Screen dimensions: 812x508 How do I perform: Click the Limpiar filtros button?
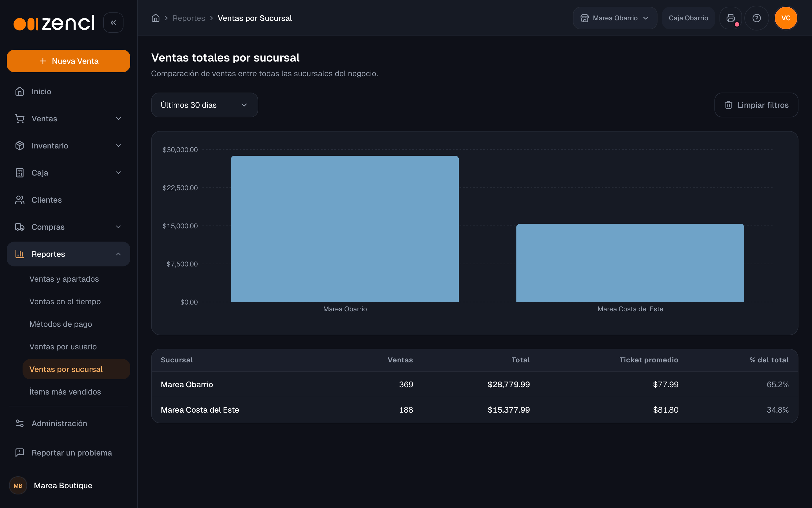756,105
